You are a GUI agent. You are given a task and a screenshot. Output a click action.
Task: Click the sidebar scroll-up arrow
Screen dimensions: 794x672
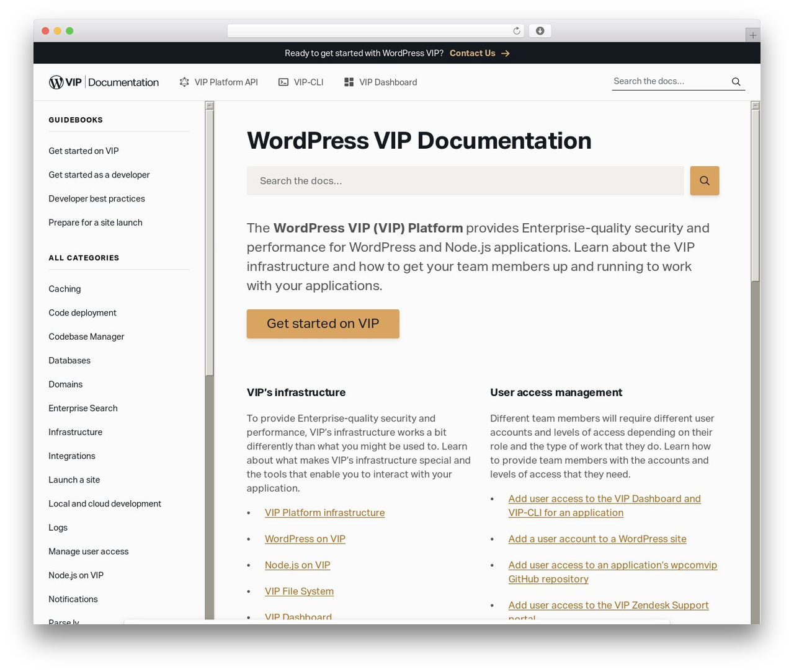210,105
